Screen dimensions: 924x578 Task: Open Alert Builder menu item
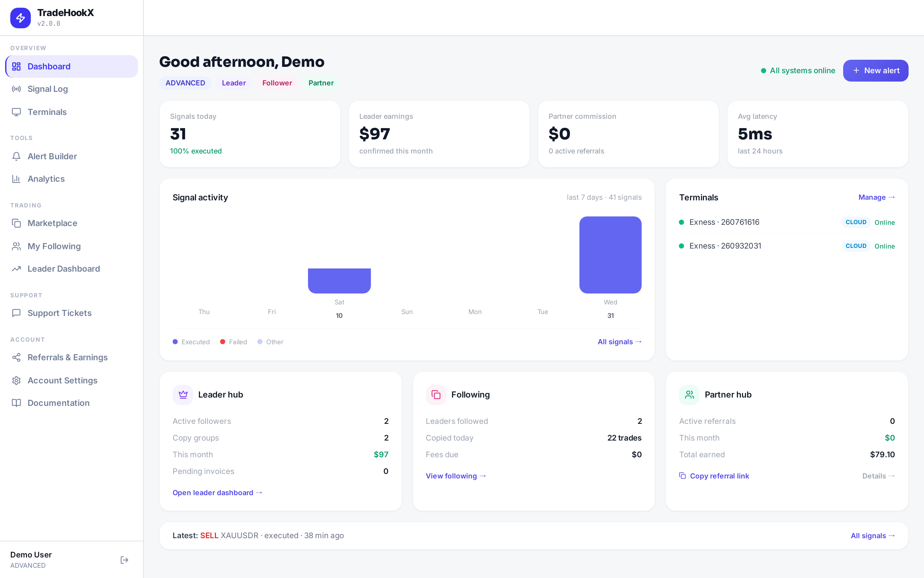pyautogui.click(x=72, y=156)
